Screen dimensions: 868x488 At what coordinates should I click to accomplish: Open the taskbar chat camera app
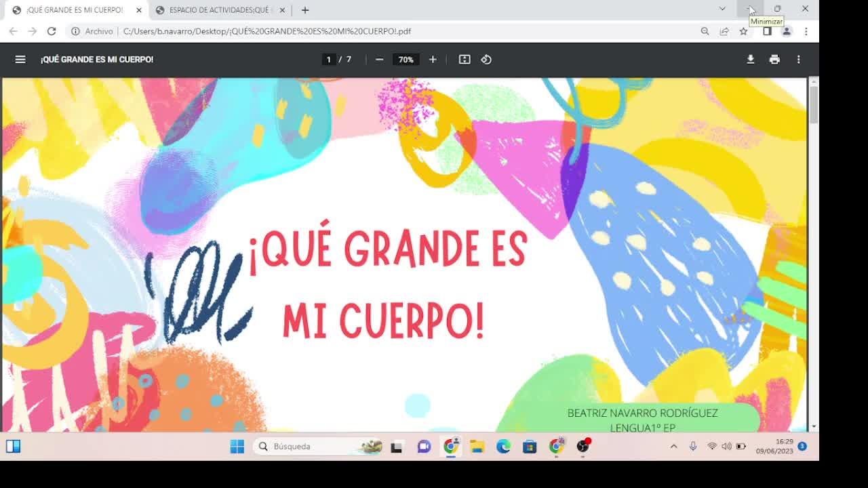(x=425, y=447)
